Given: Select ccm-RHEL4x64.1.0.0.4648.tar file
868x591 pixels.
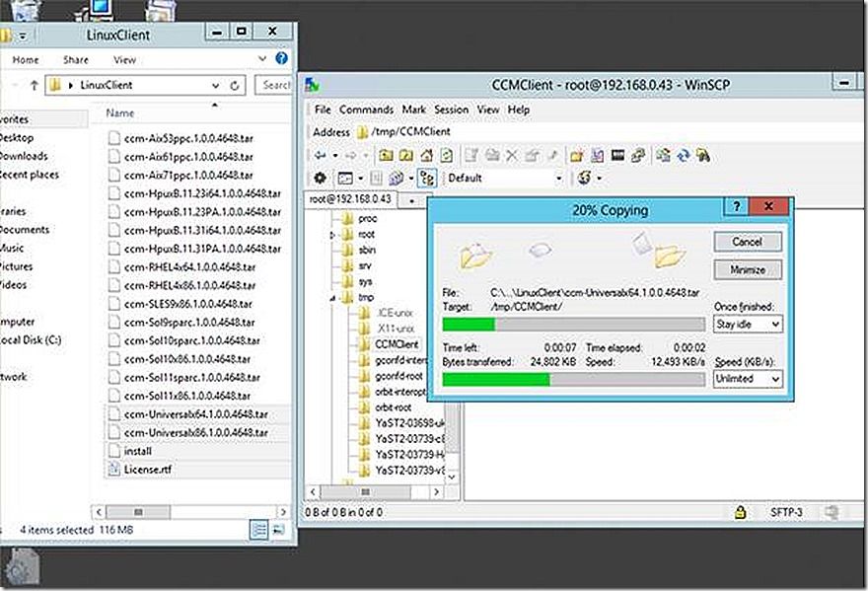Looking at the screenshot, I should pos(189,267).
